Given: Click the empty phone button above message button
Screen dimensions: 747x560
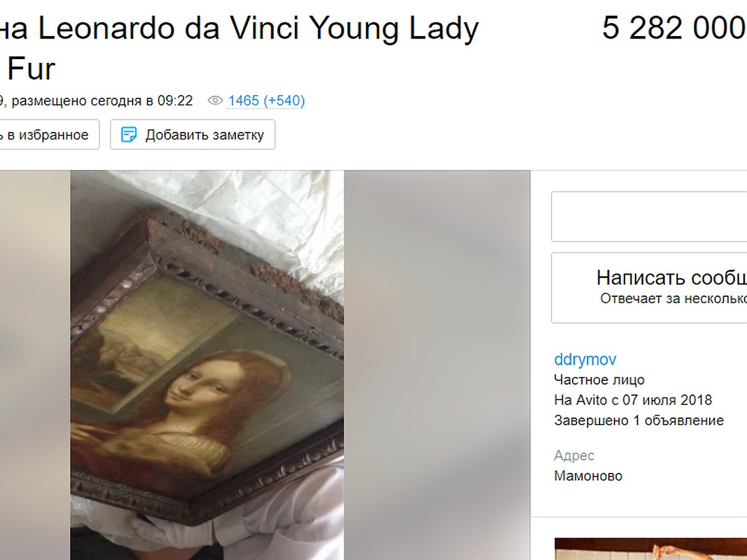Looking at the screenshot, I should pos(649,217).
